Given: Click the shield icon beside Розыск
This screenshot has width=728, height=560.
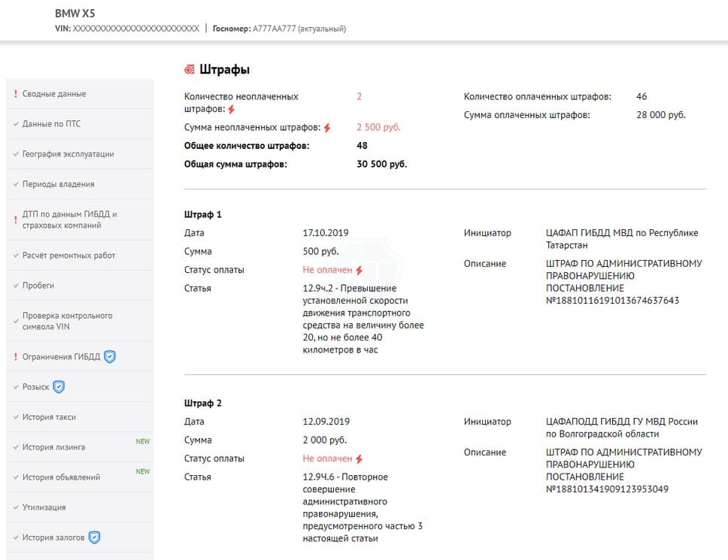Looking at the screenshot, I should pos(59,387).
